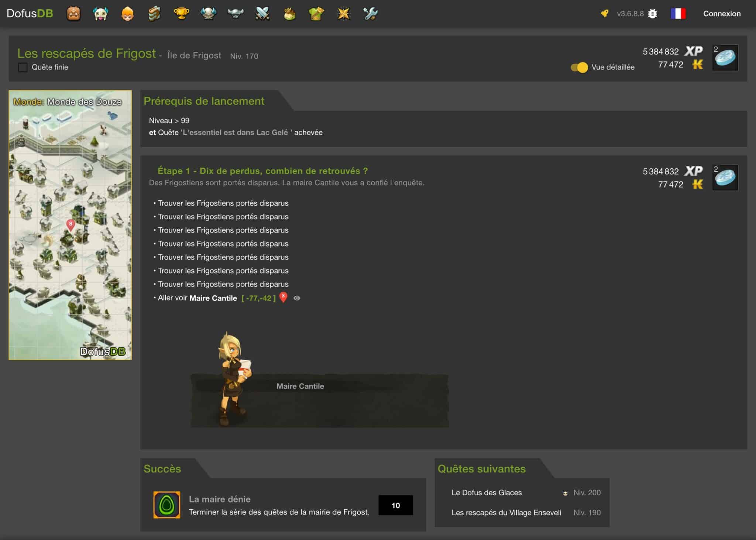
Task: Change language with the French flag
Action: pos(678,14)
